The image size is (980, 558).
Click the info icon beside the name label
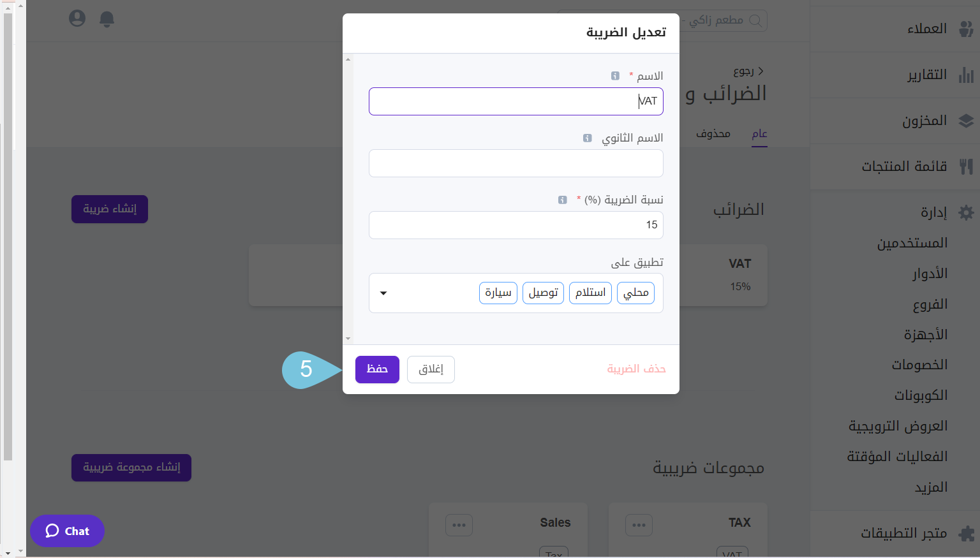[615, 76]
